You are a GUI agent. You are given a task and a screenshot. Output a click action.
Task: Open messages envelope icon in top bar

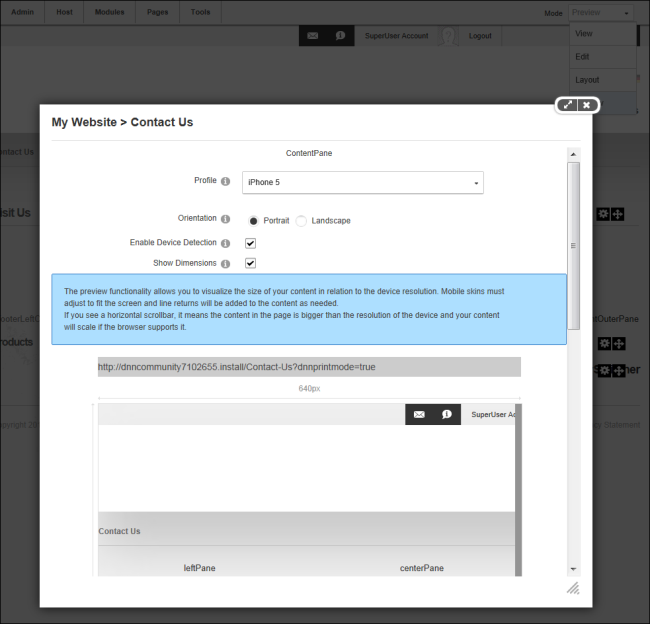(313, 36)
